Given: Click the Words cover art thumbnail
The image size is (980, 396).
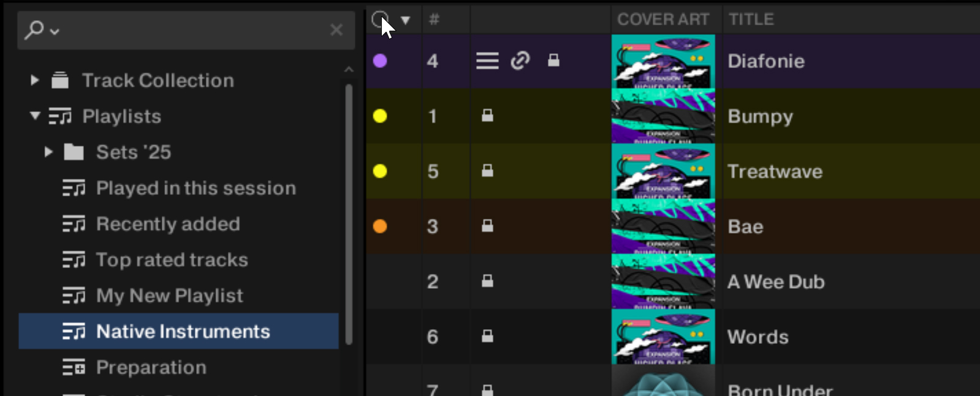Looking at the screenshot, I should tap(663, 337).
